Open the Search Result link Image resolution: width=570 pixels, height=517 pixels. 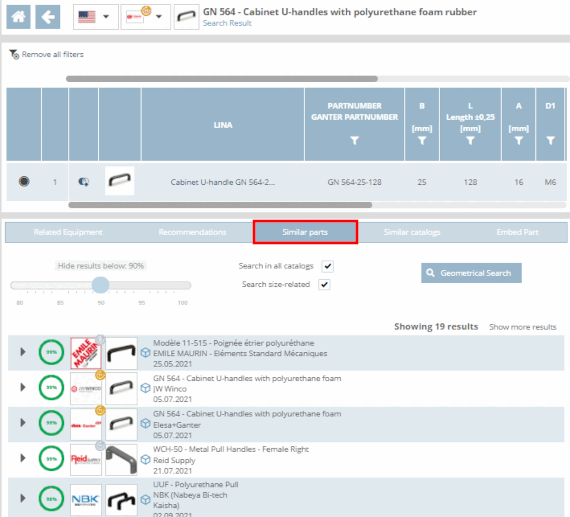point(227,23)
